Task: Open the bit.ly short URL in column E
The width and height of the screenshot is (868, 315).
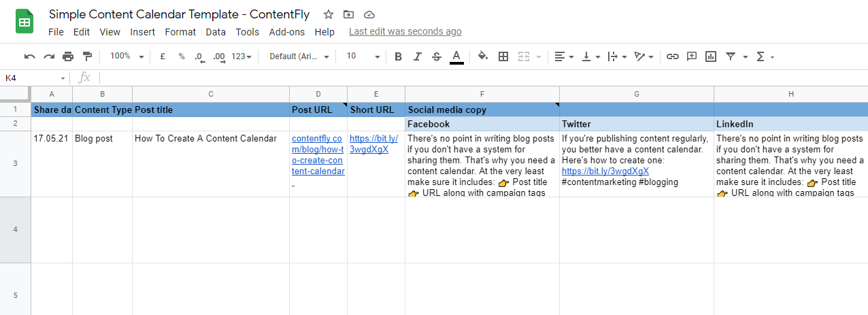Action: point(372,144)
